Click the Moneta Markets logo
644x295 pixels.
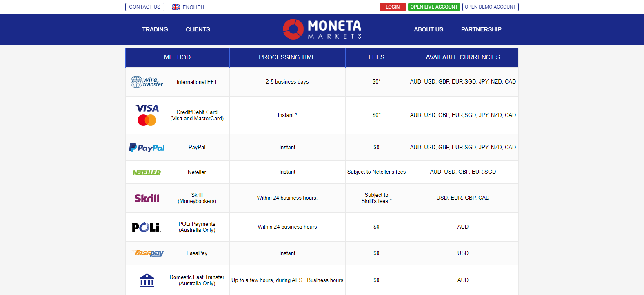[x=322, y=29]
